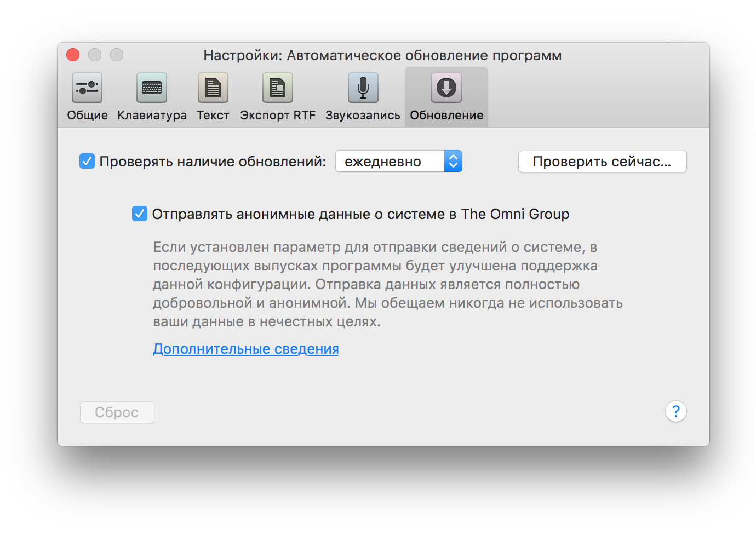Open the ежедневно frequency dropdown

coord(399,161)
